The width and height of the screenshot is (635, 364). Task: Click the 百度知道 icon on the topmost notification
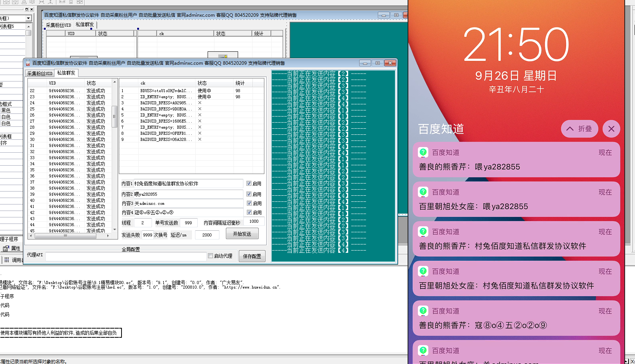tap(423, 153)
